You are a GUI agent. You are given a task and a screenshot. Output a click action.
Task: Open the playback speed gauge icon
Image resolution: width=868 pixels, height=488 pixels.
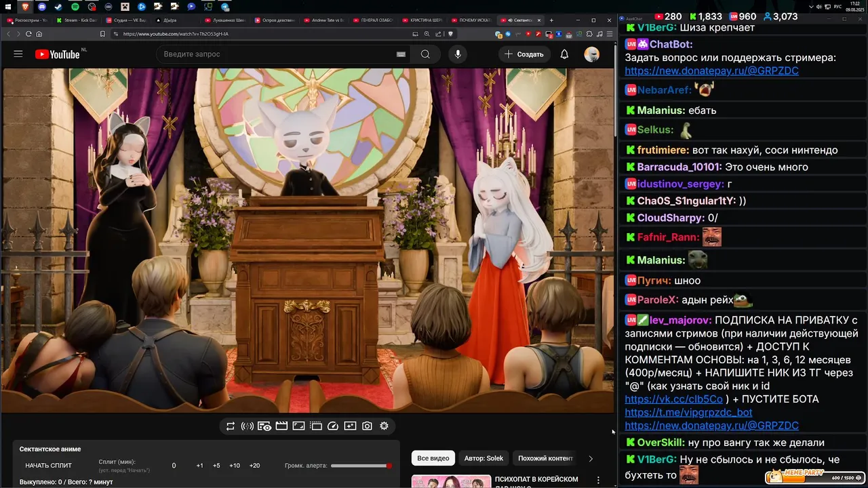click(333, 426)
